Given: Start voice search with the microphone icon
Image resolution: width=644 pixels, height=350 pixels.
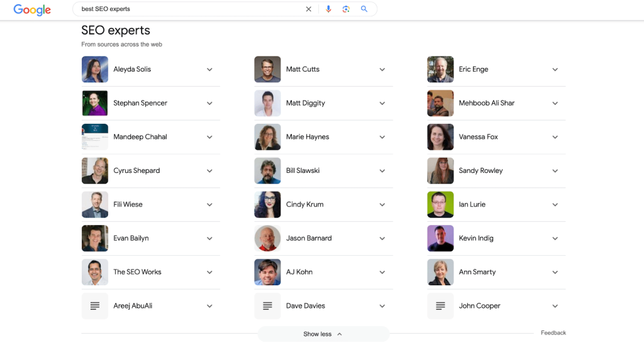Looking at the screenshot, I should 328,9.
